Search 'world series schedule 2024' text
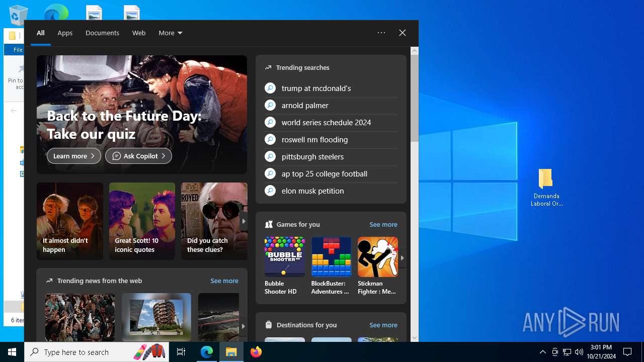Image resolution: width=644 pixels, height=362 pixels. (x=327, y=122)
